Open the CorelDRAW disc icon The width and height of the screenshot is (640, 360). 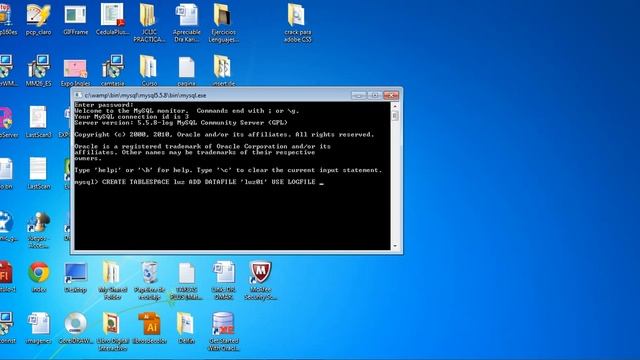click(76, 328)
